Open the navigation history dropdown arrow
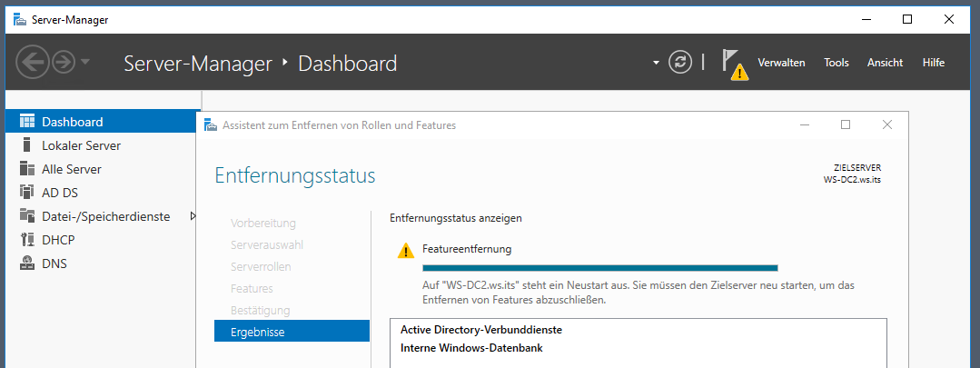 pyautogui.click(x=85, y=62)
